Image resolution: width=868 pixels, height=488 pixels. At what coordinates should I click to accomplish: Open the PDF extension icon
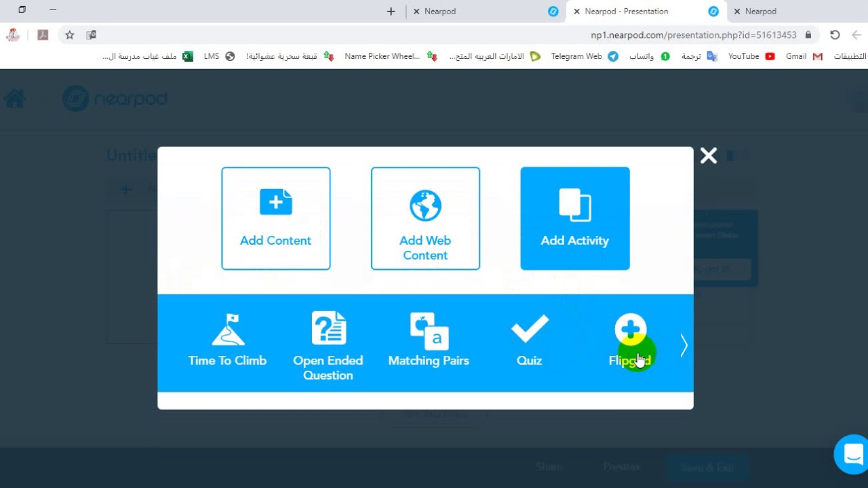(43, 35)
